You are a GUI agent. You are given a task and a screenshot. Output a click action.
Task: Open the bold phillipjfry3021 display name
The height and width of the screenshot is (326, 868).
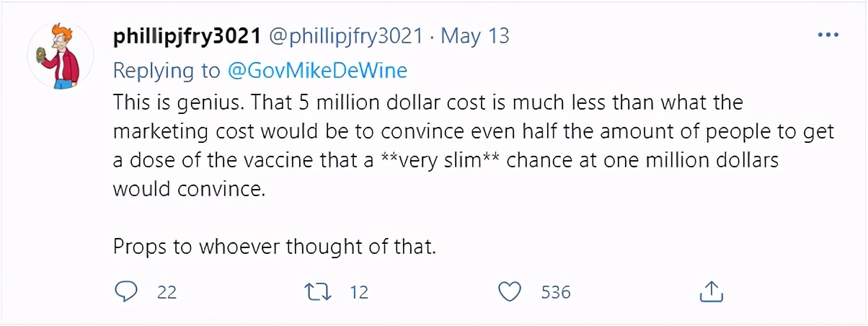tap(187, 36)
